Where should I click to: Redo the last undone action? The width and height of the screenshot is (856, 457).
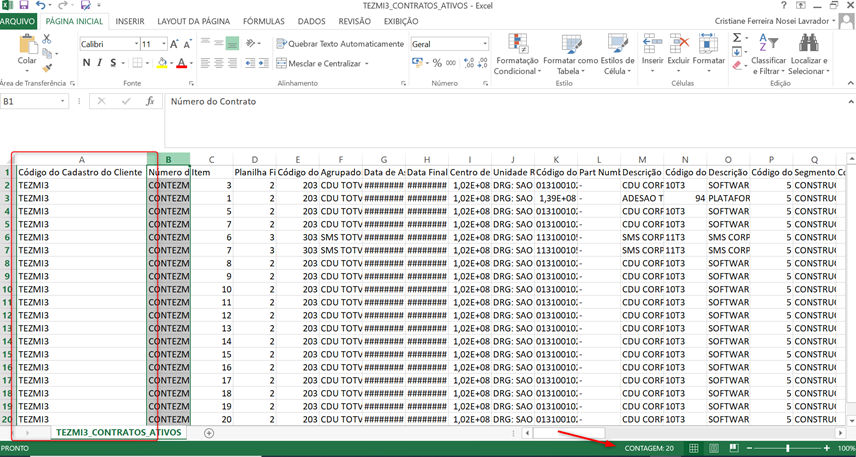[64, 6]
